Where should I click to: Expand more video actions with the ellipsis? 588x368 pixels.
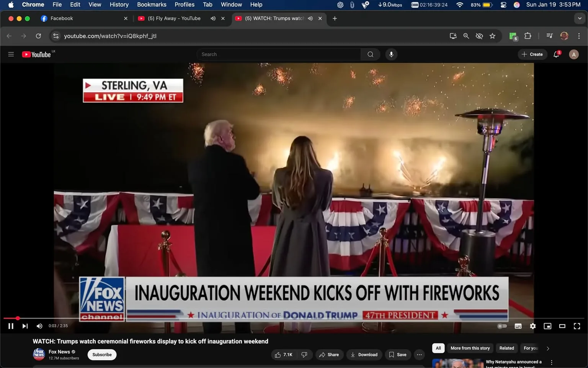tap(419, 355)
